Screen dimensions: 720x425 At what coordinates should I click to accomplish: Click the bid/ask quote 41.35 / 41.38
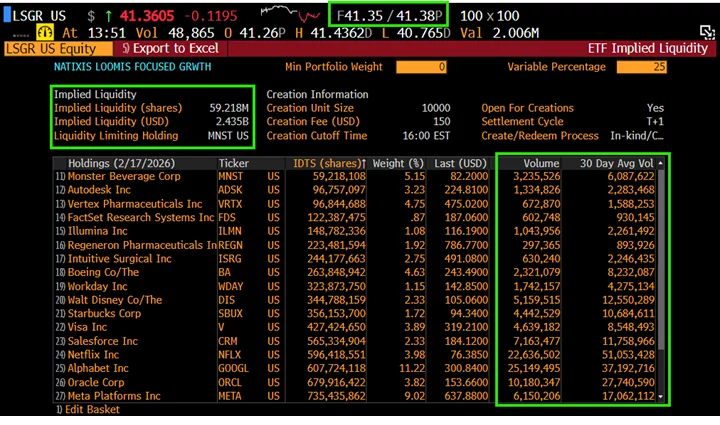click(x=389, y=16)
